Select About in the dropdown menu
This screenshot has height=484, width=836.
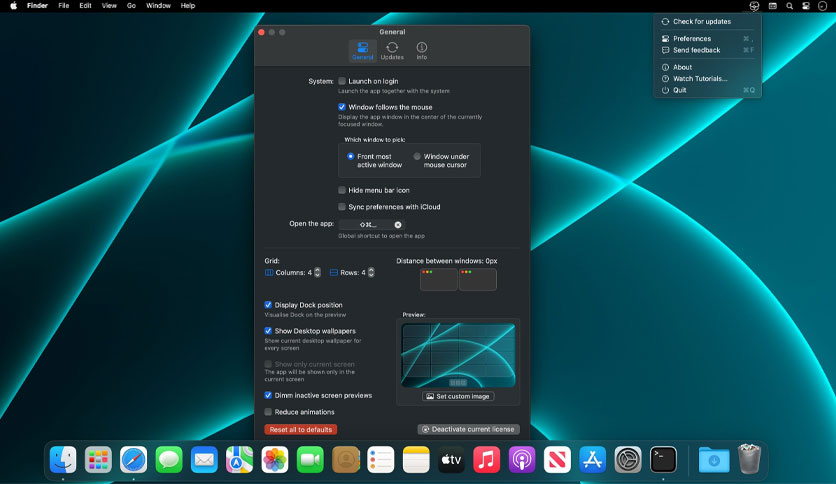708,67
